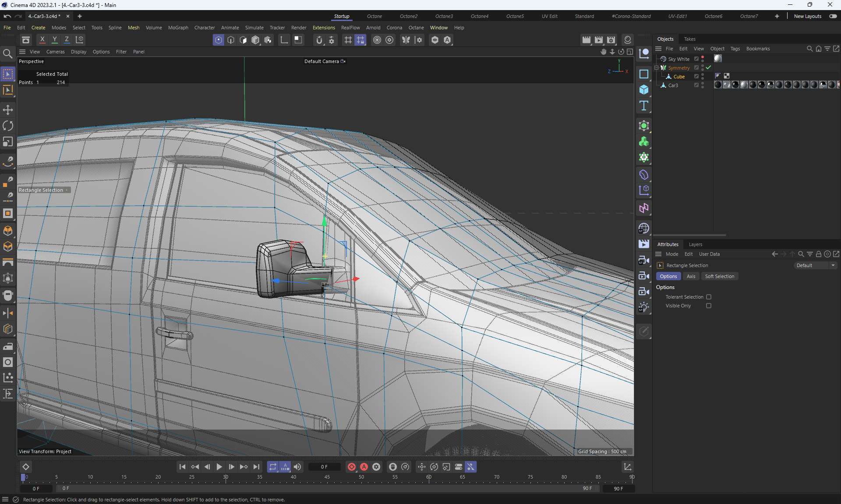This screenshot has width=841, height=504.
Task: Enable Tolerant Selection checkbox
Action: (x=708, y=297)
